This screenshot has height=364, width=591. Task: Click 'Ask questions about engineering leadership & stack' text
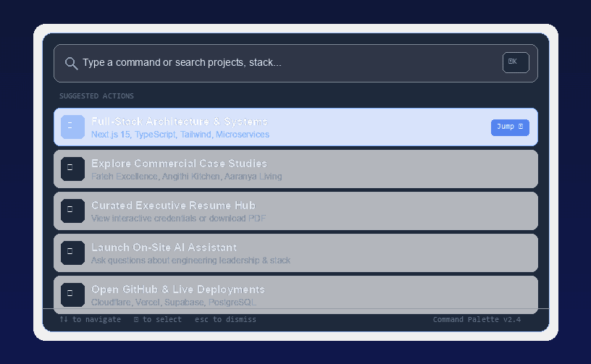190,260
